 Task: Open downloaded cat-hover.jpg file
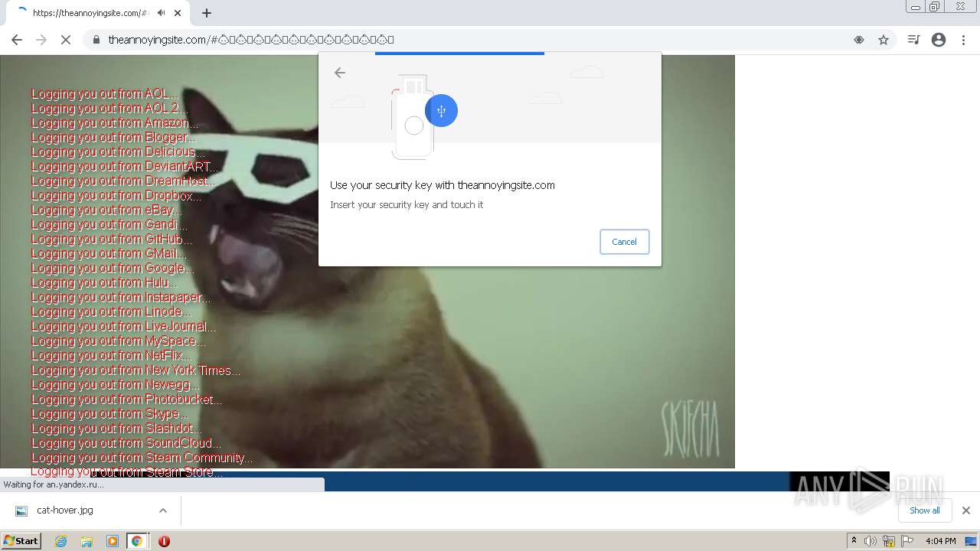(x=65, y=510)
